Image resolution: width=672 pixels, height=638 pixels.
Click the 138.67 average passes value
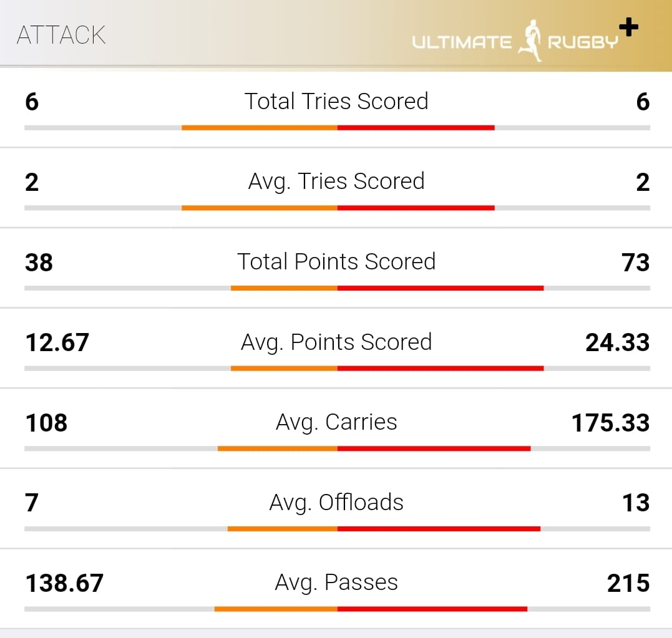click(64, 583)
